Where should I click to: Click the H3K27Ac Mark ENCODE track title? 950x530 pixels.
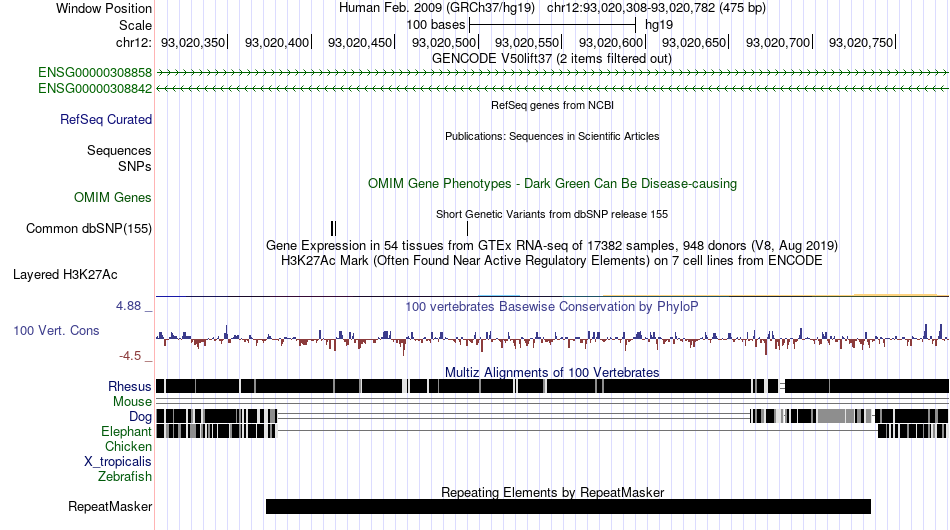click(x=552, y=261)
